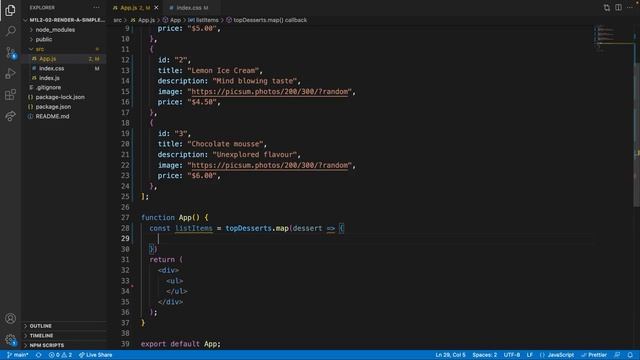Switch to the index.css tab

(191, 7)
